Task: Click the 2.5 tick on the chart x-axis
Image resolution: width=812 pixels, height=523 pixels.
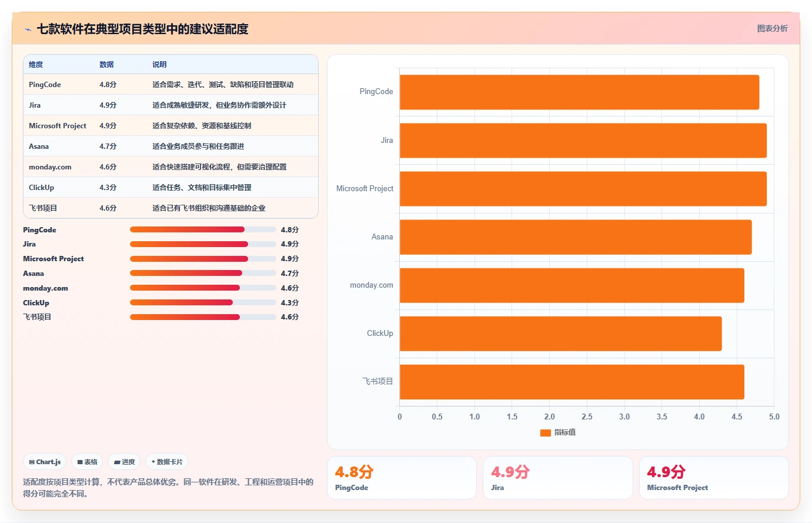Action: [x=587, y=417]
